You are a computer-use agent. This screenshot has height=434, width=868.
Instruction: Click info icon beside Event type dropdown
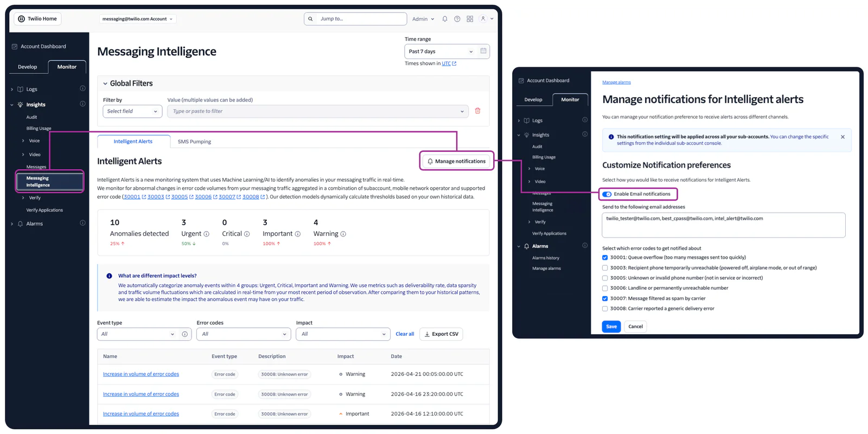[185, 334]
